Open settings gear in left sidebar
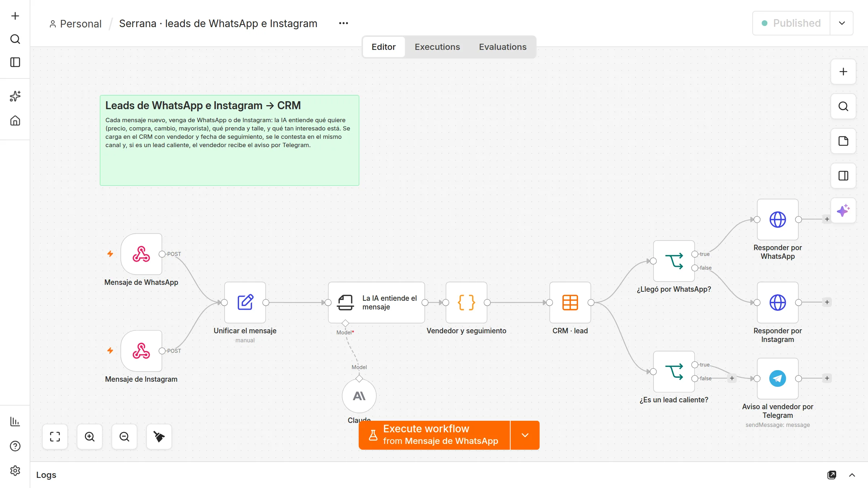 coord(15,471)
